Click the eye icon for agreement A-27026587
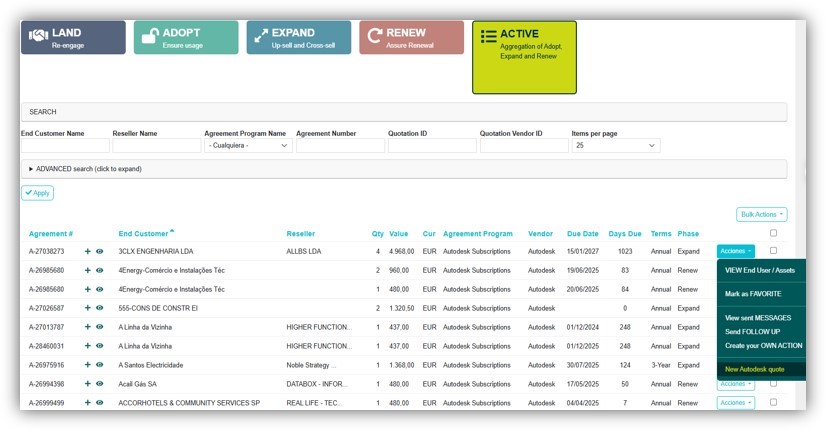Screen dimensions: 826x430 pyautogui.click(x=100, y=308)
